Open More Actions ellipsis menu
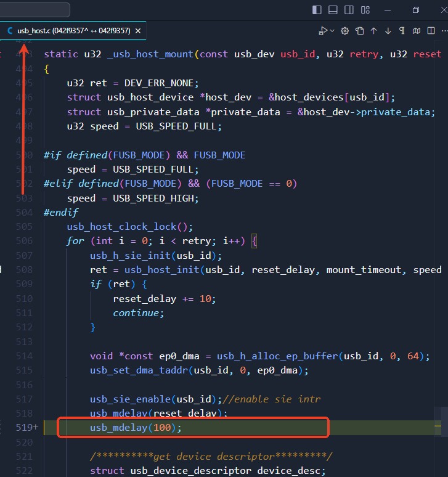 (x=444, y=31)
